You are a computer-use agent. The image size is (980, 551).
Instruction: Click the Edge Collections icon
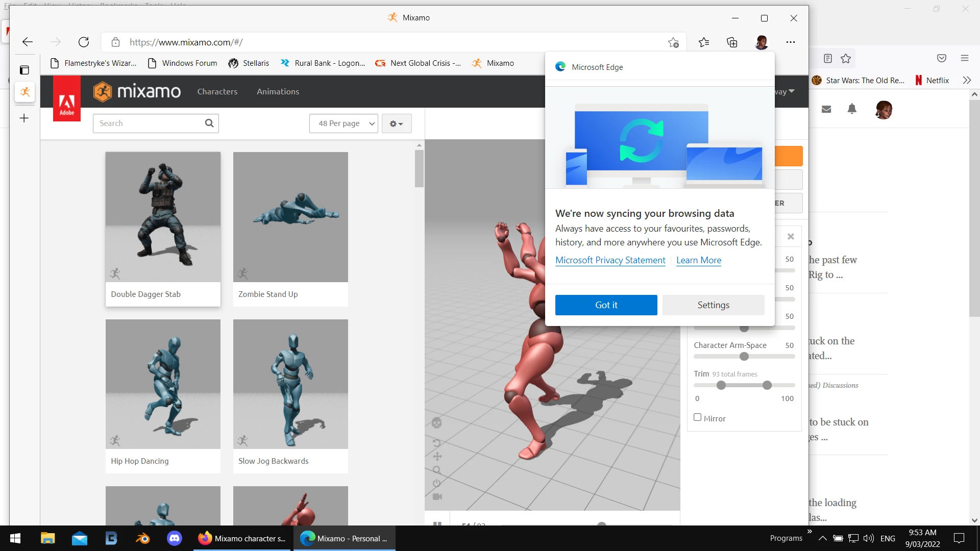(732, 42)
